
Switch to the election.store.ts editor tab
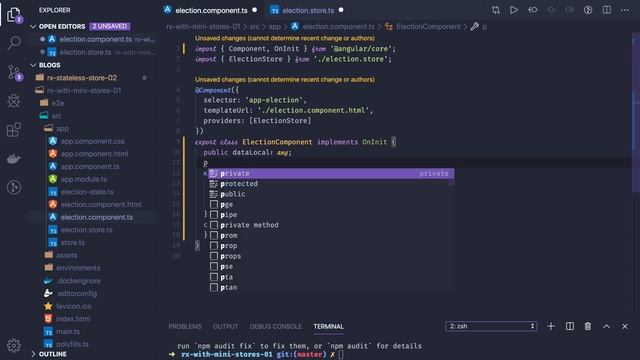coord(308,10)
